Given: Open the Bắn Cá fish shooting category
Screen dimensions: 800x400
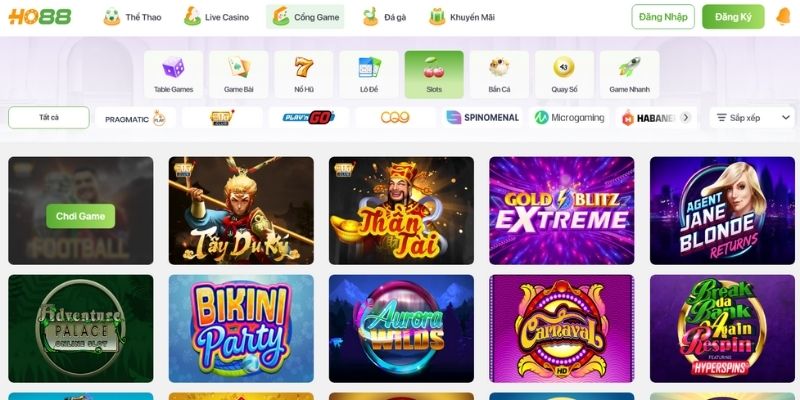Looking at the screenshot, I should click(499, 74).
